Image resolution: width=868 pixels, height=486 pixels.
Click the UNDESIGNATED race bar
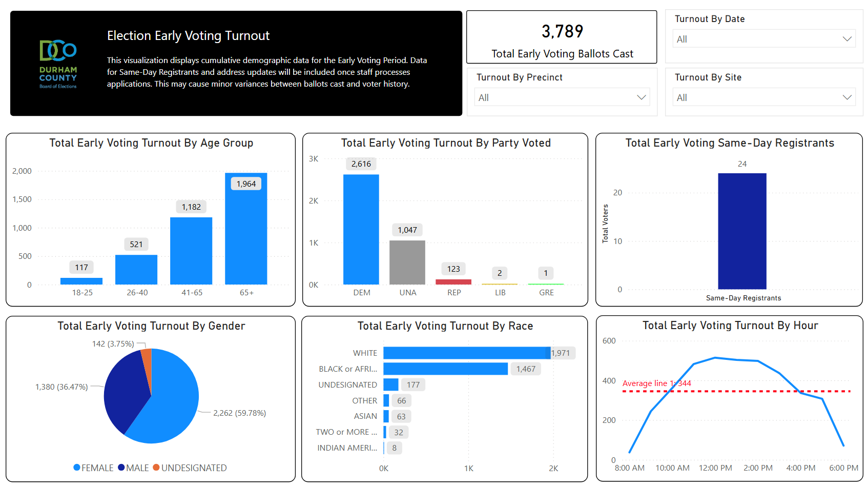(390, 384)
